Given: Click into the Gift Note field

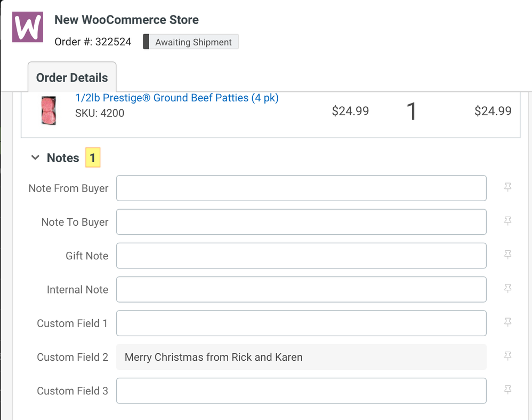Looking at the screenshot, I should pos(301,256).
